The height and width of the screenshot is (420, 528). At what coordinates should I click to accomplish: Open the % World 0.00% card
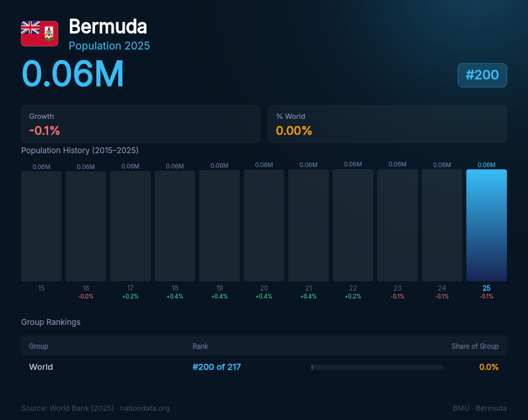pos(387,124)
